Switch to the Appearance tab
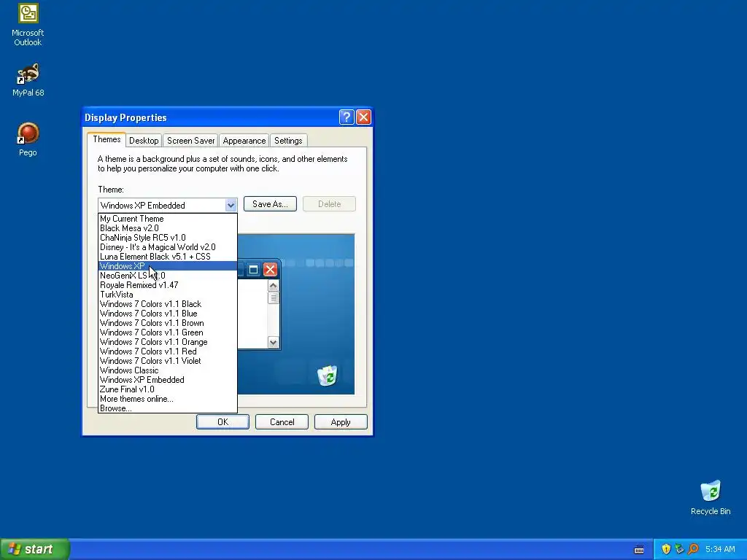This screenshot has width=747, height=560. [x=244, y=141]
